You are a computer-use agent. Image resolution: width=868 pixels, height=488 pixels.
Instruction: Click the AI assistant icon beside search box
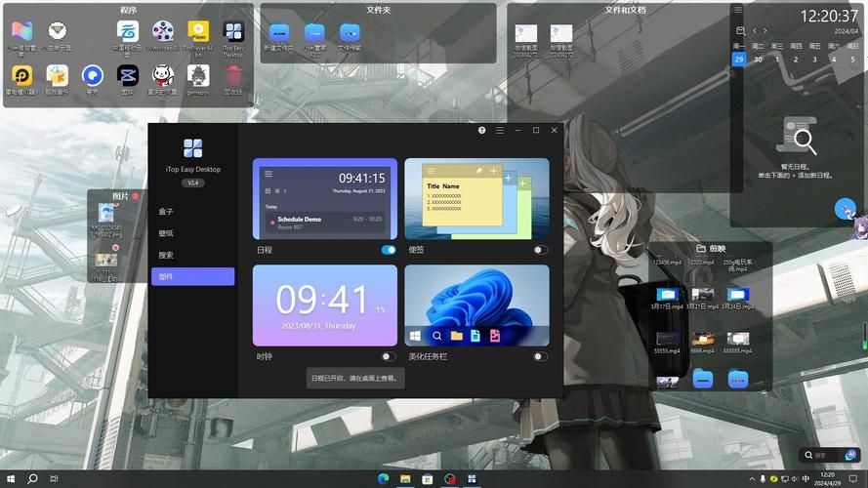click(x=850, y=455)
